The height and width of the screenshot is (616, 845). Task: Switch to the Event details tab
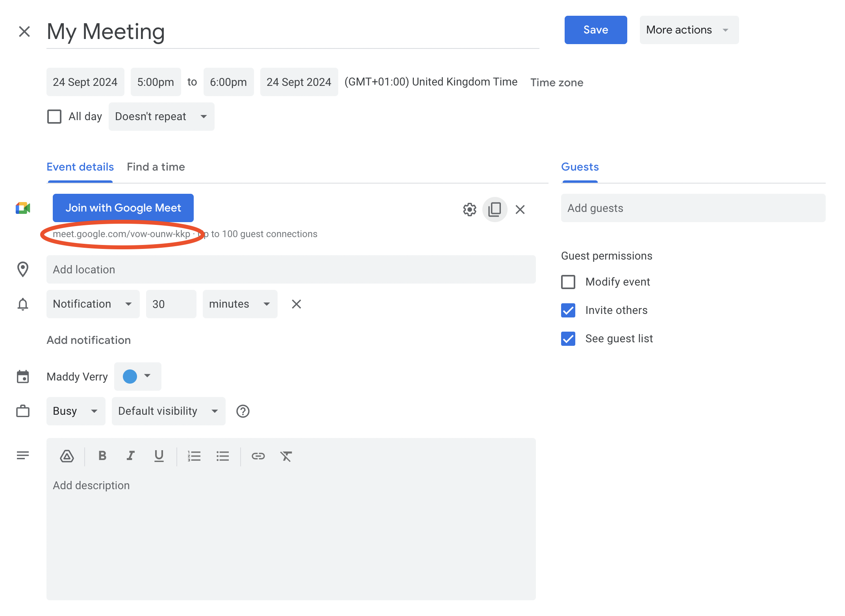(80, 167)
